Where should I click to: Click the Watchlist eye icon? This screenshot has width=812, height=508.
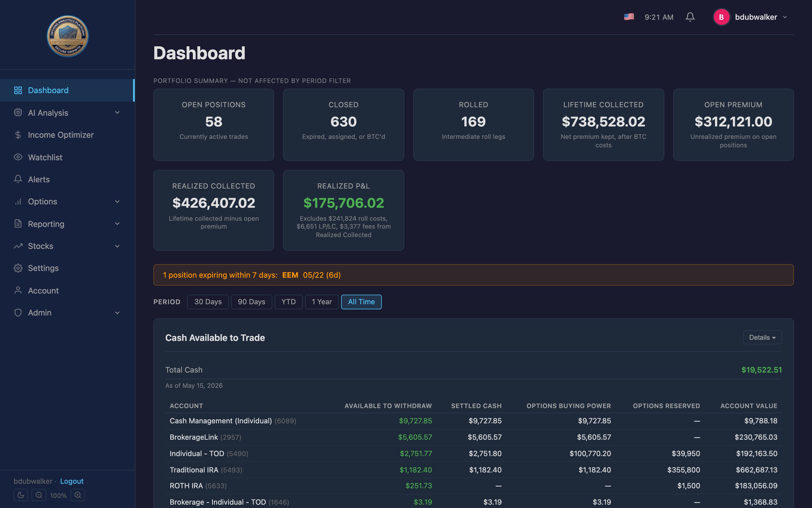point(18,157)
